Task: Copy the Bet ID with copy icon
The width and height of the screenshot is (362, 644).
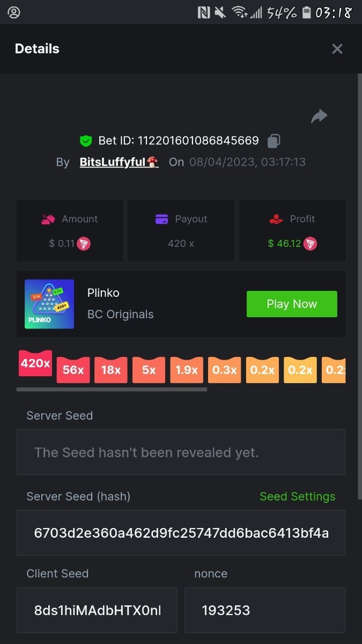Action: tap(274, 141)
